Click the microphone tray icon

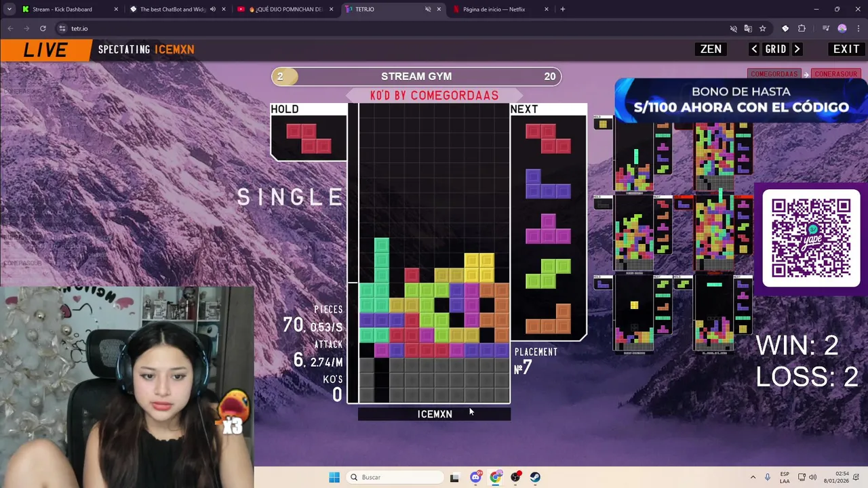pos(768,477)
